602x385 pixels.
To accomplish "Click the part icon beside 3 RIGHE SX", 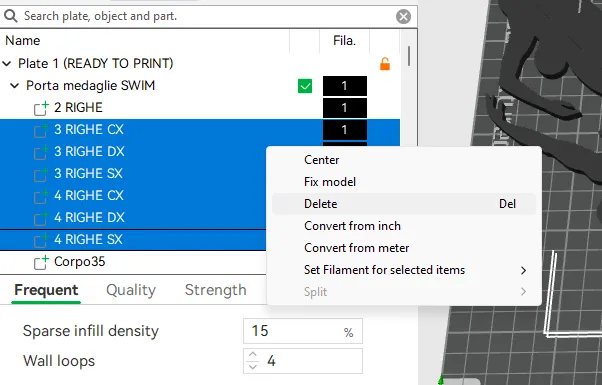I will [x=41, y=174].
